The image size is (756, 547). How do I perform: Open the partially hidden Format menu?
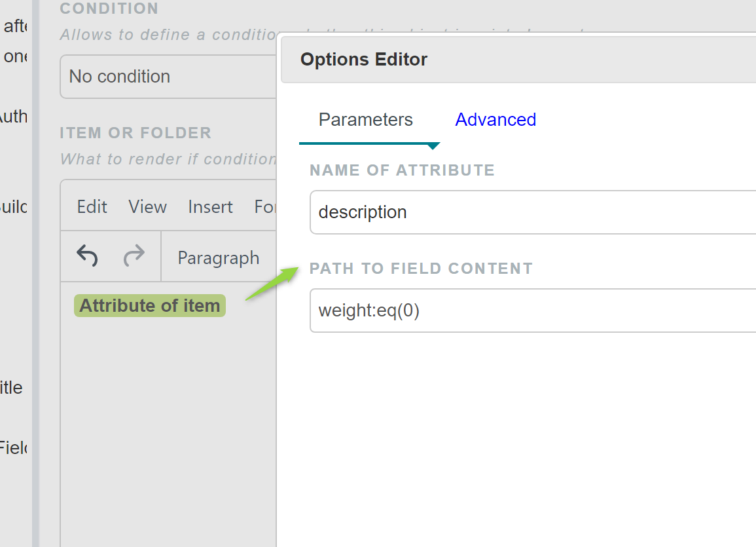265,207
